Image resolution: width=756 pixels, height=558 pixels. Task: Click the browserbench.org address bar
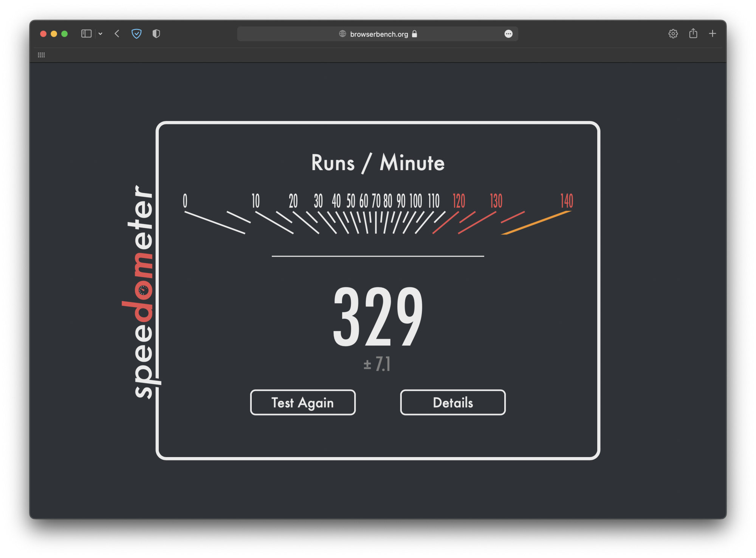pyautogui.click(x=377, y=34)
